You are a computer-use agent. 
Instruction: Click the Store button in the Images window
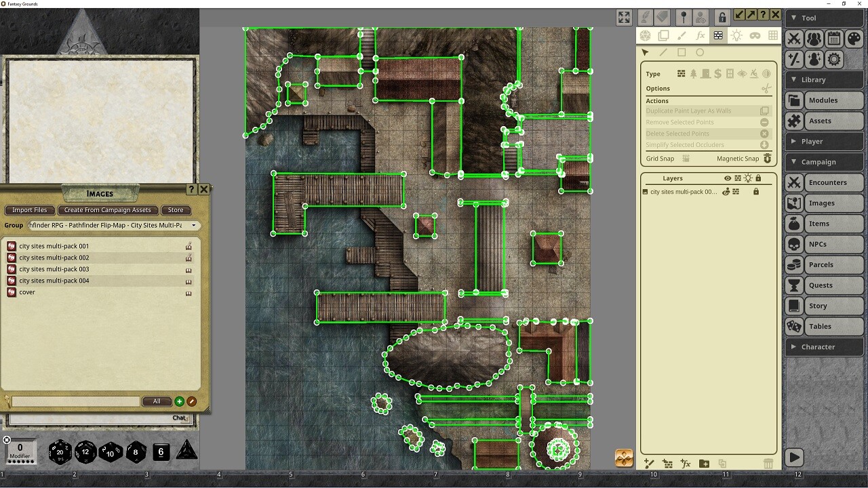click(x=175, y=210)
